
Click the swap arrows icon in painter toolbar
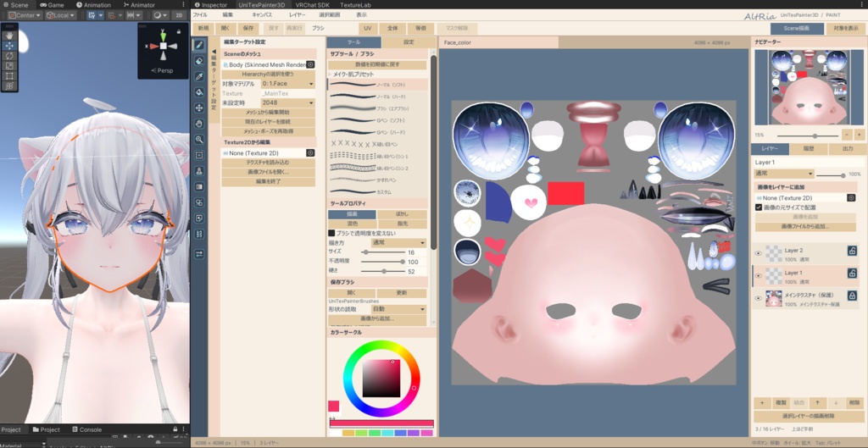pyautogui.click(x=199, y=254)
